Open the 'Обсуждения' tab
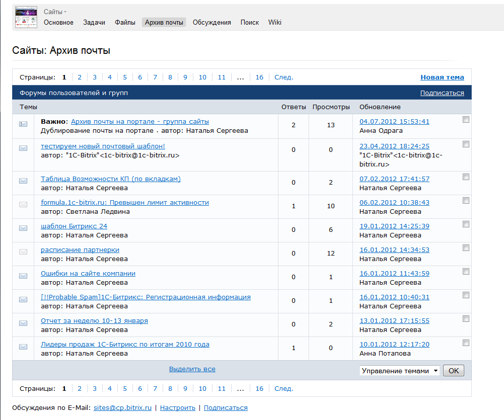504x420 pixels. 211,22
